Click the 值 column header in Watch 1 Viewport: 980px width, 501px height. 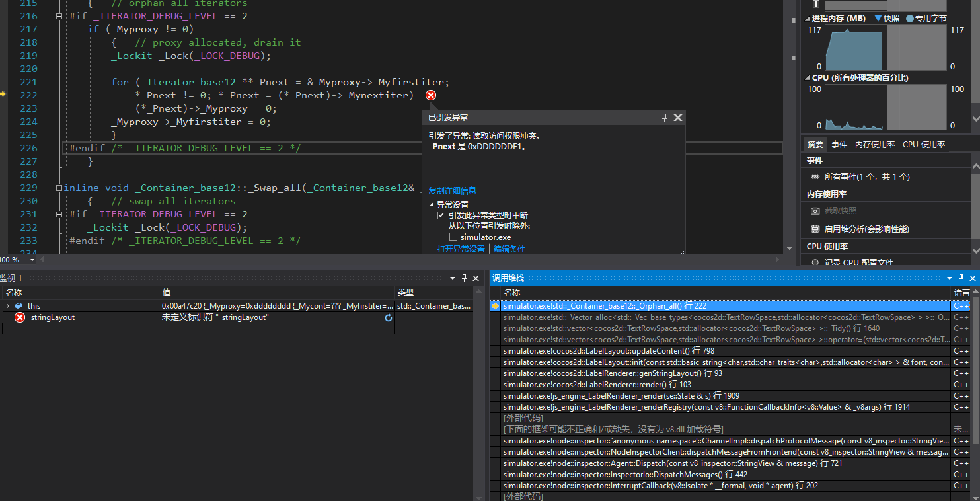(x=276, y=292)
